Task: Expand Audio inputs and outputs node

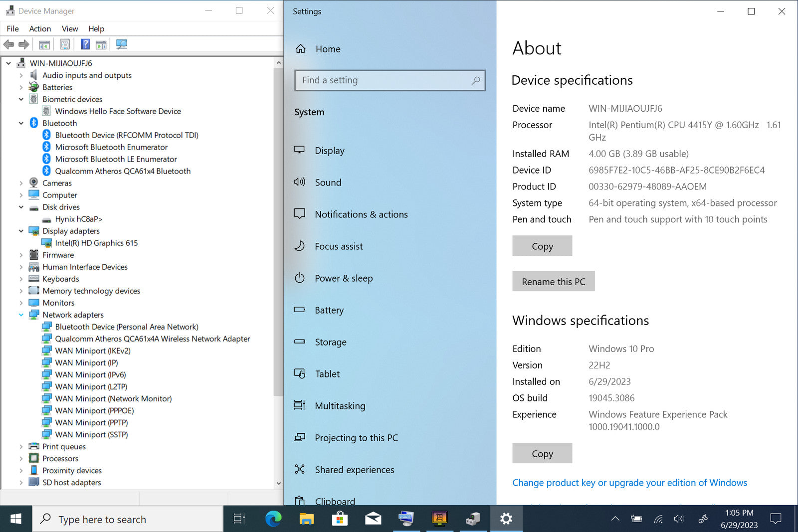Action: click(21, 75)
